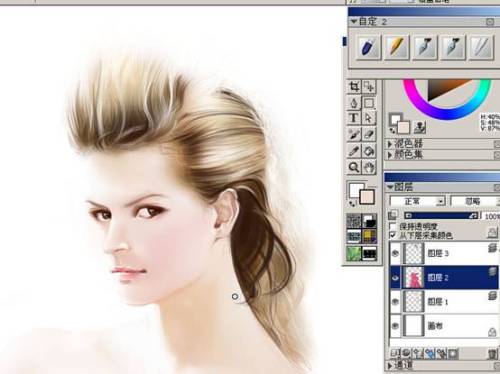The height and width of the screenshot is (374, 500).
Task: Hide 图层 3 using its eye icon
Action: click(x=395, y=254)
